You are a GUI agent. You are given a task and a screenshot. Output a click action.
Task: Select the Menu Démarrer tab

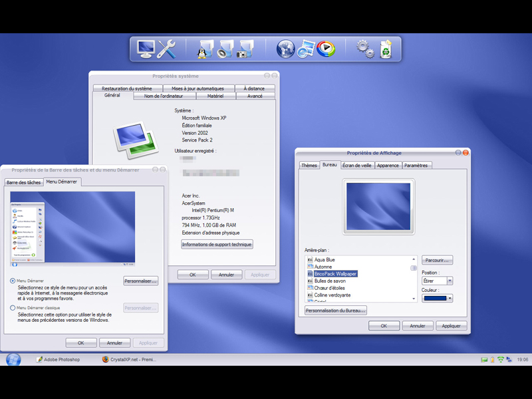pos(62,182)
